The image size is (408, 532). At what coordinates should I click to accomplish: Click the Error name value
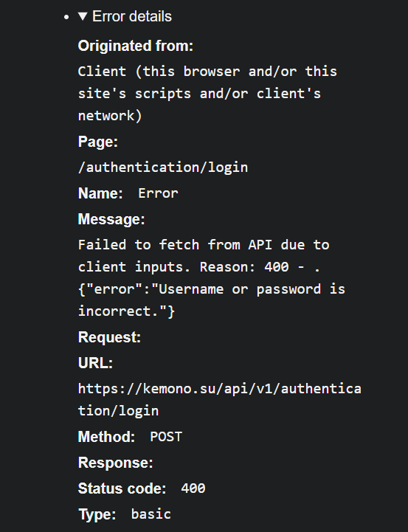[158, 193]
